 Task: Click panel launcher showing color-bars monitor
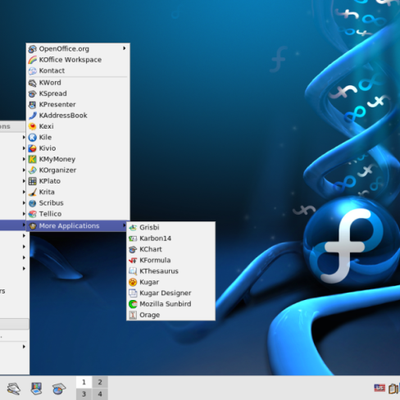click(x=36, y=388)
